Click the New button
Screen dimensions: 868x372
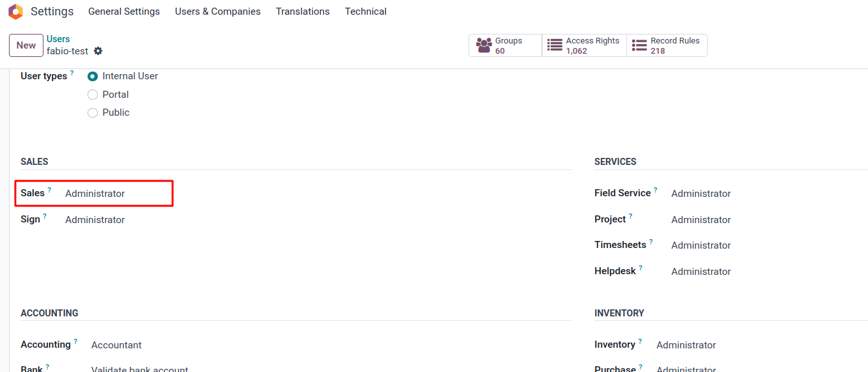26,45
